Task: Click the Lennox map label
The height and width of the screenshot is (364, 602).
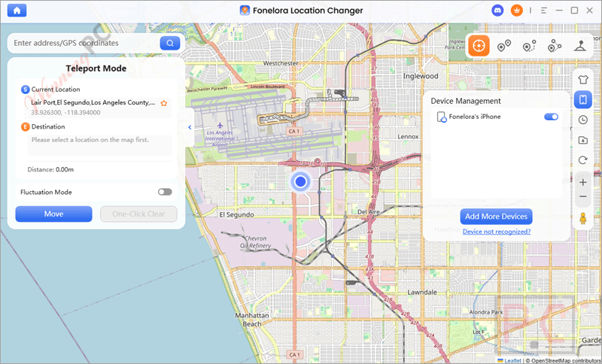Action: (x=408, y=137)
